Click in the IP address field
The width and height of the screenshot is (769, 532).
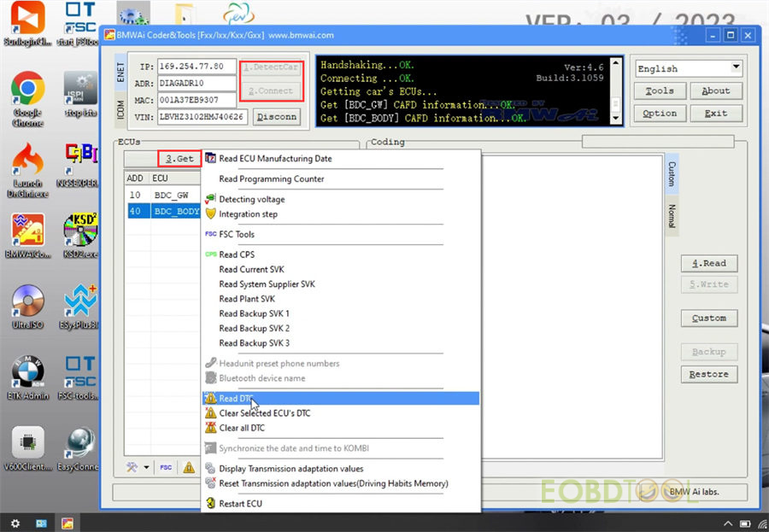[197, 67]
